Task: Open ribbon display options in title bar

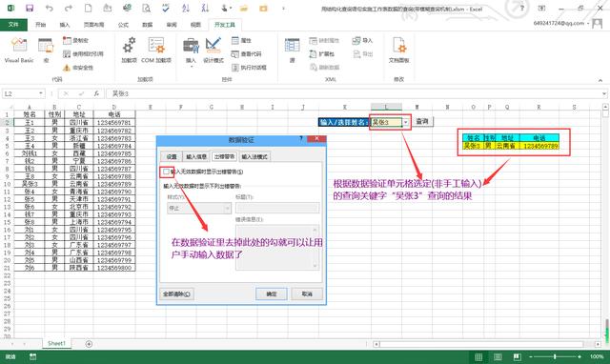Action: pos(541,9)
